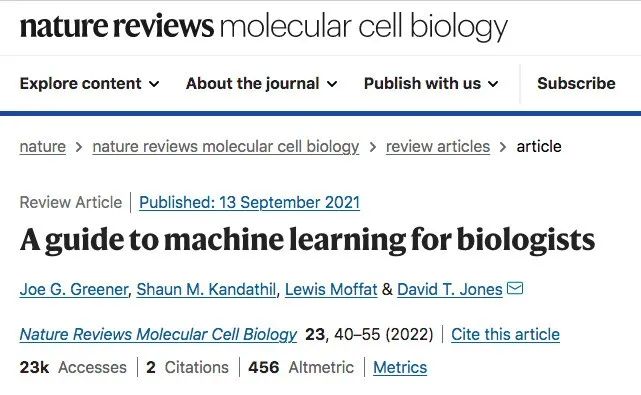Click the Published: 13 September 2021 link
This screenshot has height=395, width=641.
(x=249, y=202)
